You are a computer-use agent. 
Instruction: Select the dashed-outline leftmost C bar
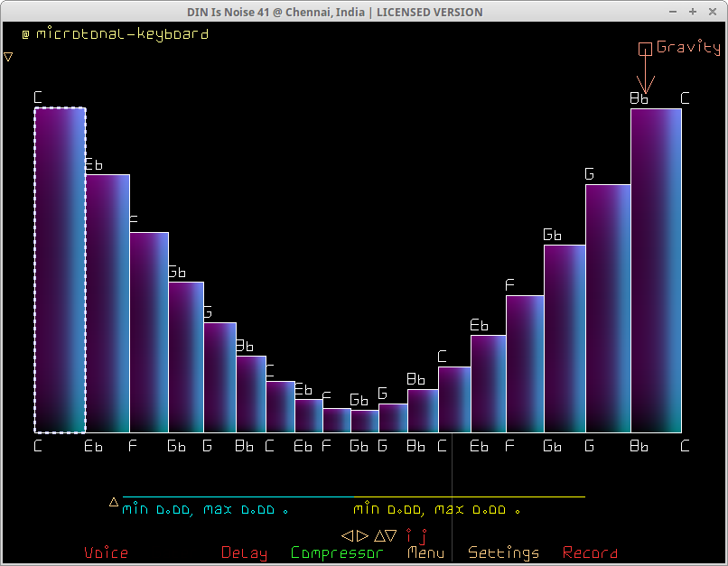(60, 271)
